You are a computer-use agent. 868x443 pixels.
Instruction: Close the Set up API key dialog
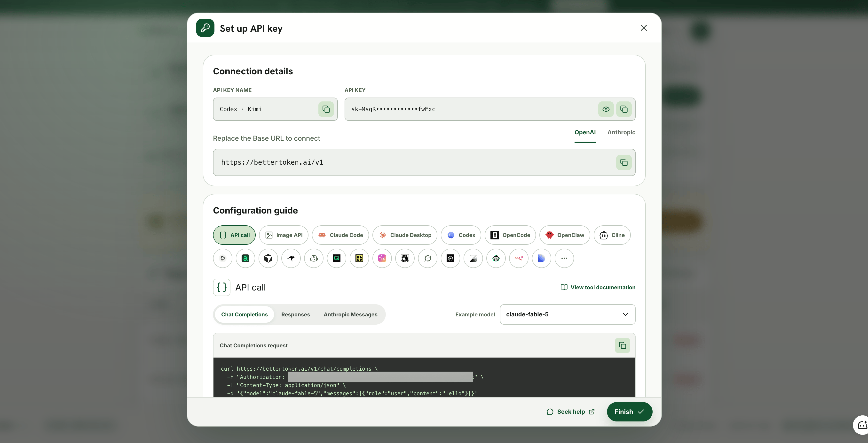pos(644,28)
